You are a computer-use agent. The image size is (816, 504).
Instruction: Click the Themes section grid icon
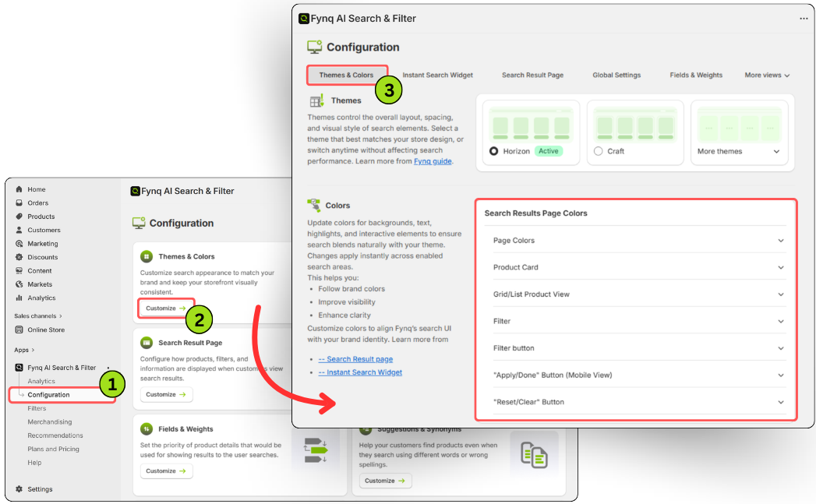317,100
